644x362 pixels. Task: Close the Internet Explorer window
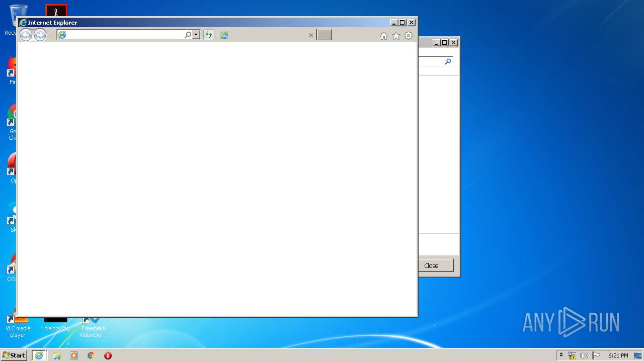pos(412,23)
